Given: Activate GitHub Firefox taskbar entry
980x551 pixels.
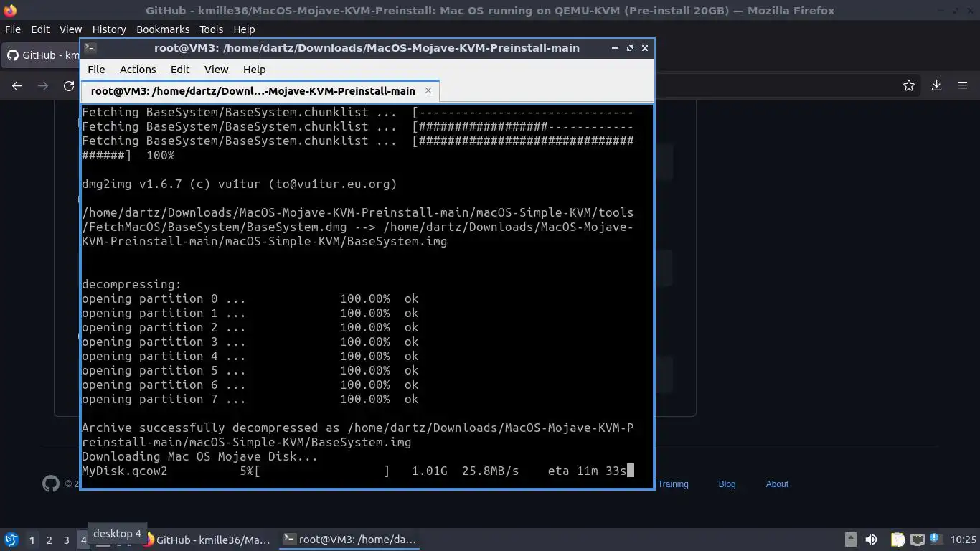Looking at the screenshot, I should click(x=207, y=540).
